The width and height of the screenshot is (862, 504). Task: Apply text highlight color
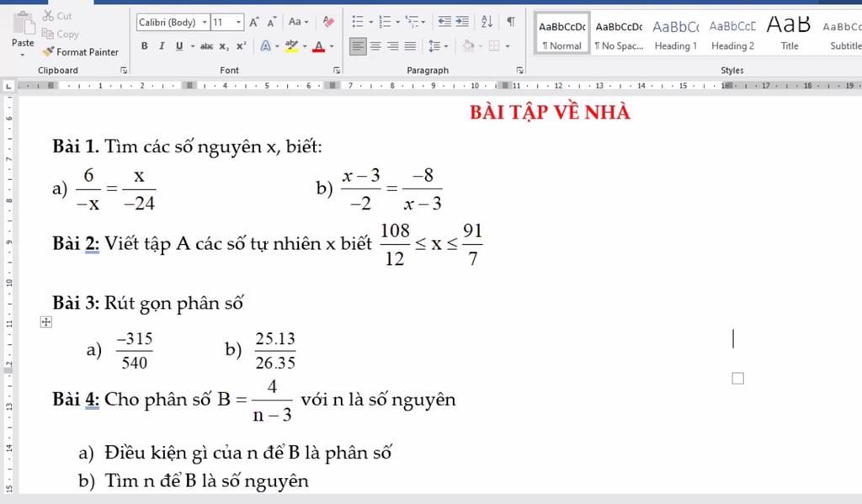pos(292,46)
